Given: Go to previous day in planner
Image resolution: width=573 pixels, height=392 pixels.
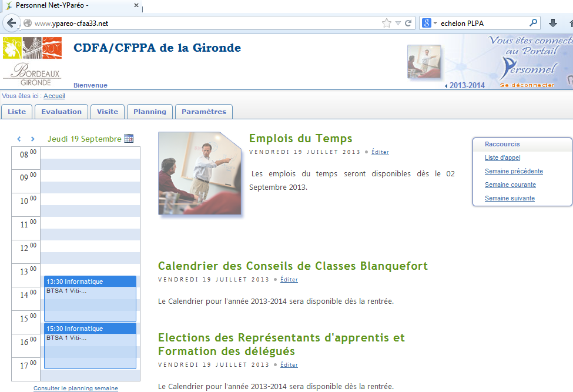Looking at the screenshot, I should 19,139.
